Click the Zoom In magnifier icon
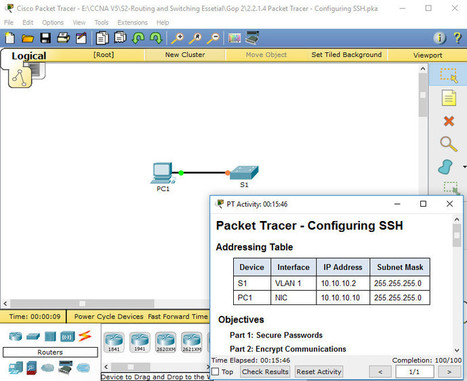The width and height of the screenshot is (467, 381). pos(177,38)
